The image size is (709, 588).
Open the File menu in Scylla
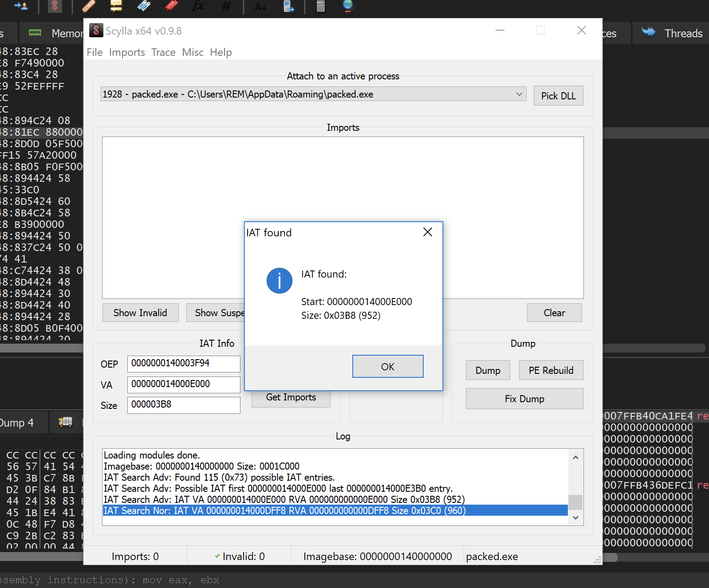pyautogui.click(x=95, y=52)
